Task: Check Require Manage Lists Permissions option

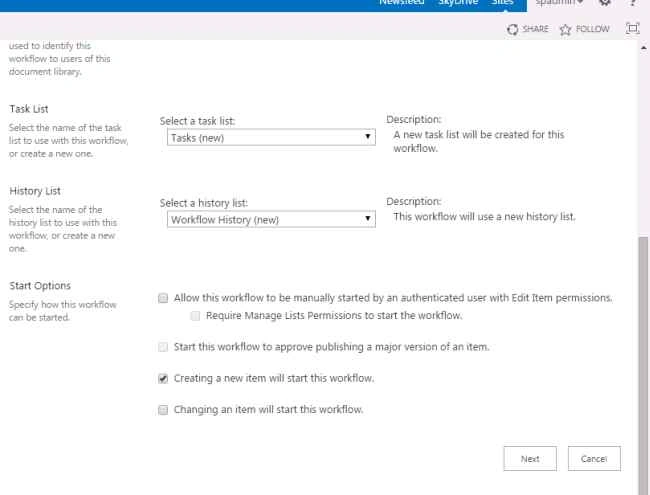Action: [x=195, y=316]
